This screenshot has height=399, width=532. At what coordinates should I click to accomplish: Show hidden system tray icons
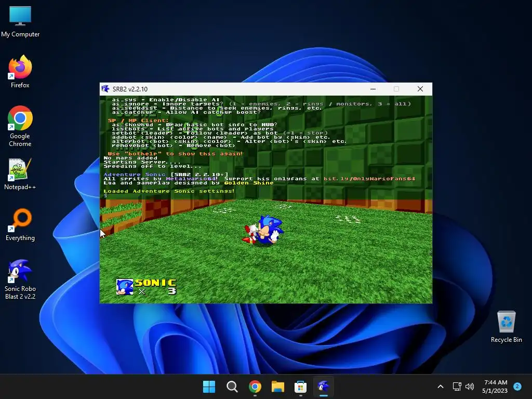441,387
